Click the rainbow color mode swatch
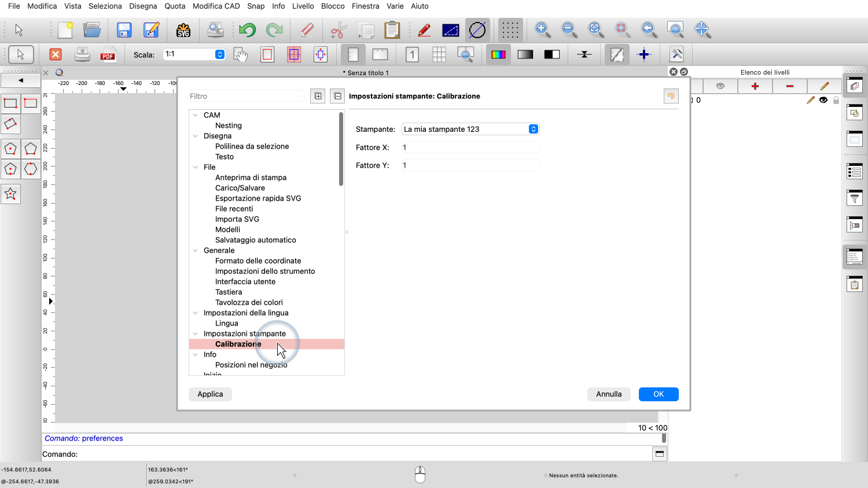Screen dimensions: 868x488 point(498,55)
